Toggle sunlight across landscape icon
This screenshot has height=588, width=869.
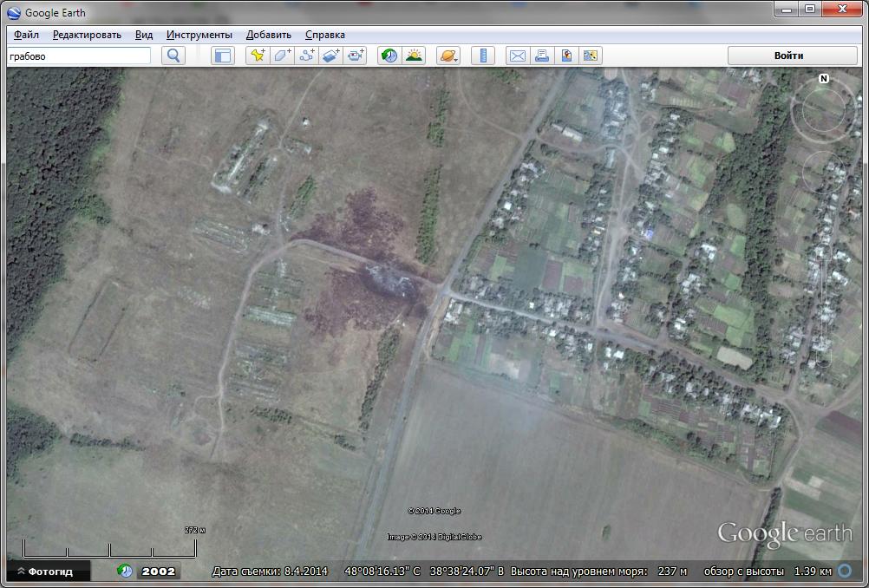(x=414, y=56)
